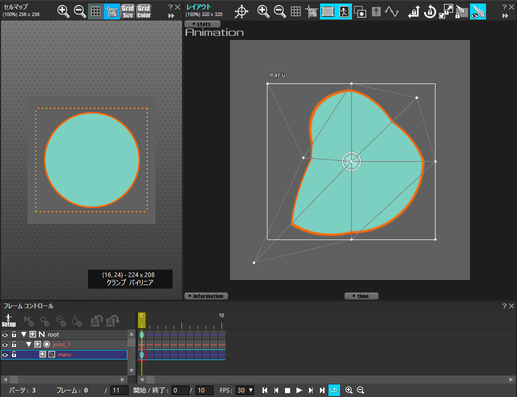Click the N key icon in frame control toolbar
517x397 pixels.
click(29, 321)
